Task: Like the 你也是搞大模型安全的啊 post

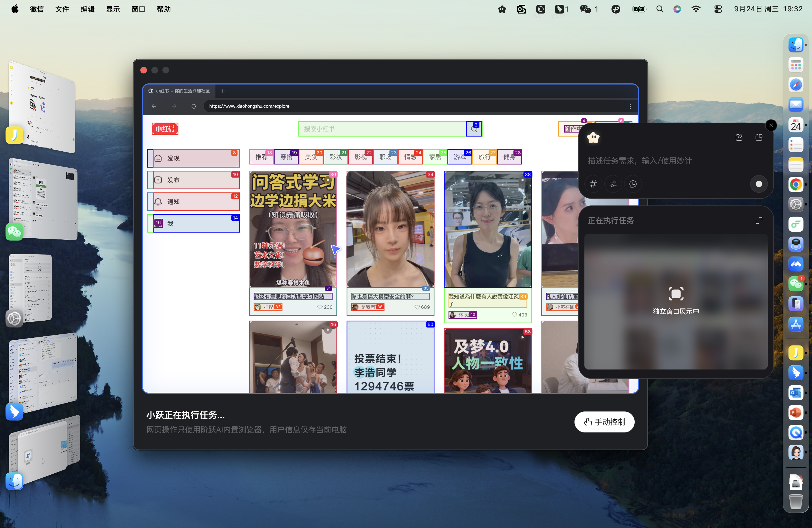Action: click(x=417, y=307)
